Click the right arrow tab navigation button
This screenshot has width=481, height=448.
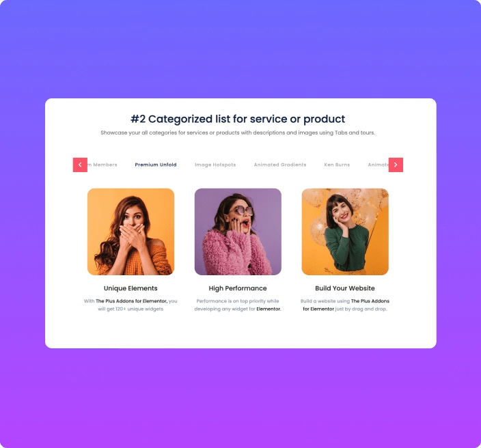396,165
